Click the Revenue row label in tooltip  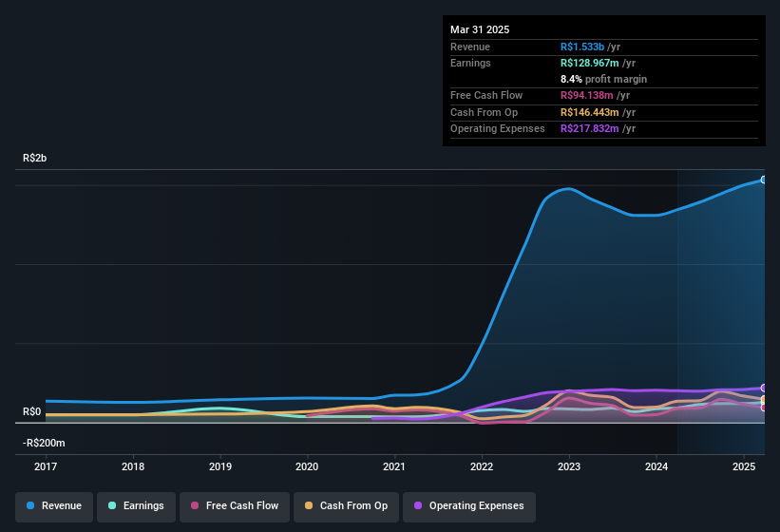coord(470,47)
